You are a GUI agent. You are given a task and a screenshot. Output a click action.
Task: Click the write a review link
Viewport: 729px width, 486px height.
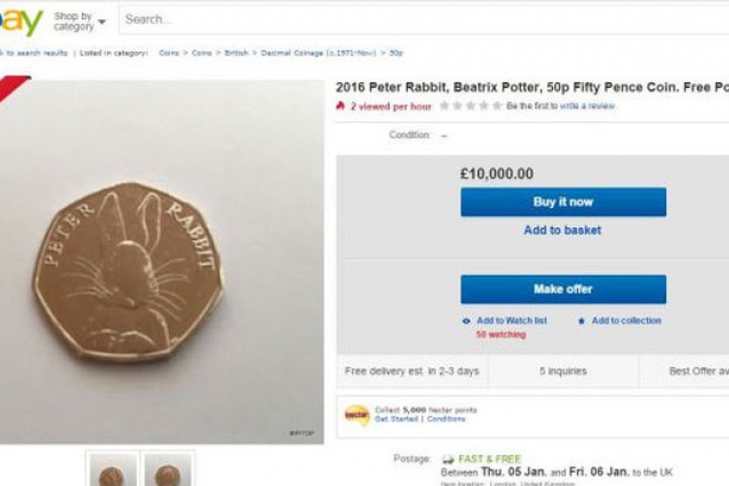(x=588, y=106)
